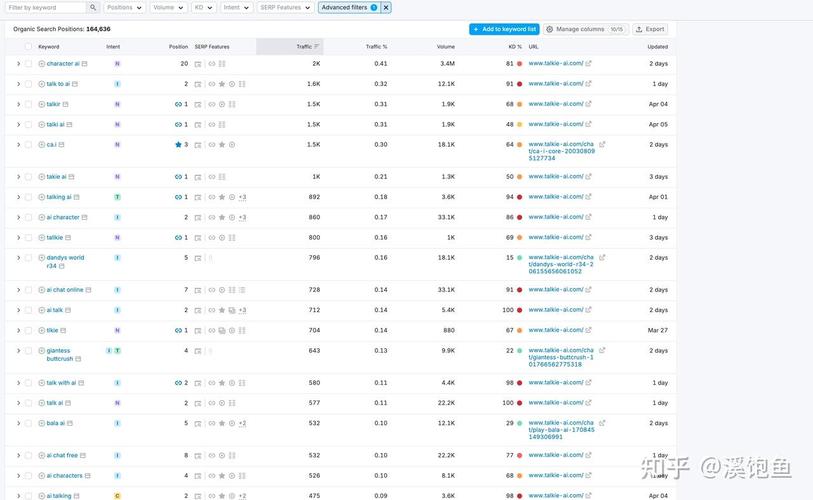Open the KD filter dropdown
Image resolution: width=813 pixels, height=500 pixels.
point(203,8)
